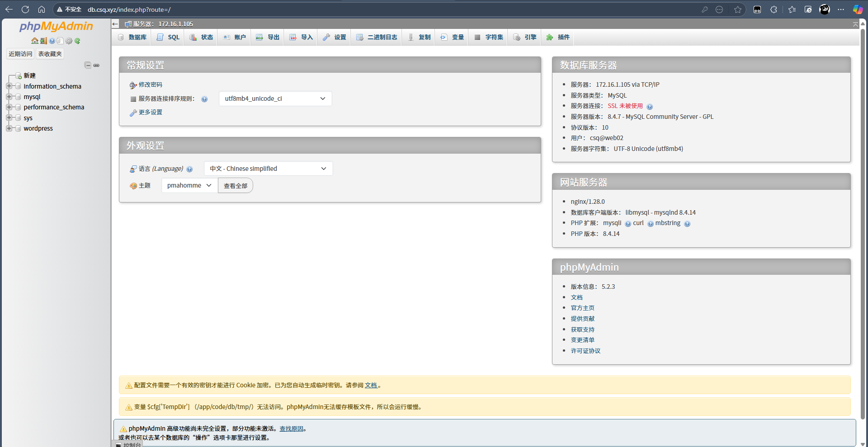
Task: Click the link-with-main-panel chain icon
Action: (96, 65)
